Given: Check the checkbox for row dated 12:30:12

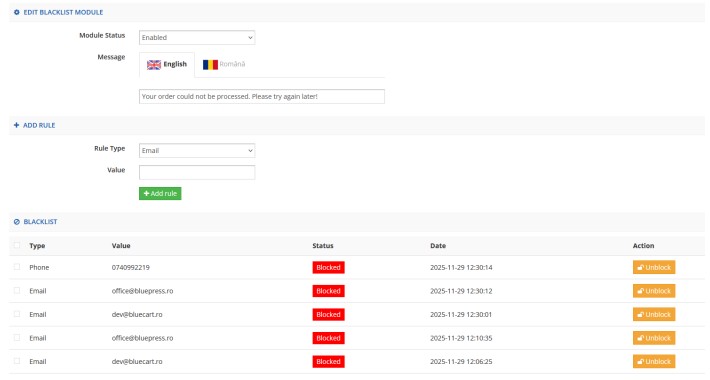Looking at the screenshot, I should click(x=17, y=290).
